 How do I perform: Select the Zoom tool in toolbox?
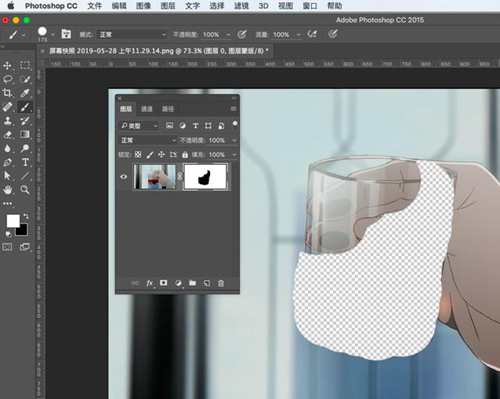pos(25,190)
